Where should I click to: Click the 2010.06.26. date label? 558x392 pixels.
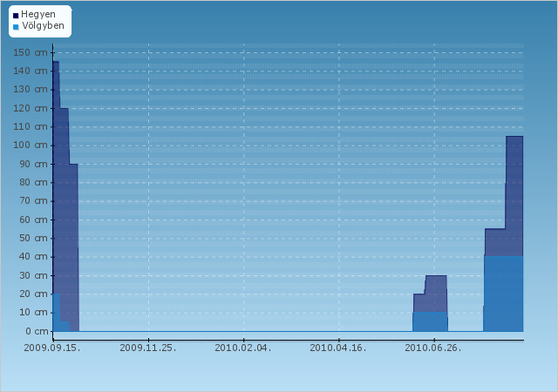(x=433, y=348)
